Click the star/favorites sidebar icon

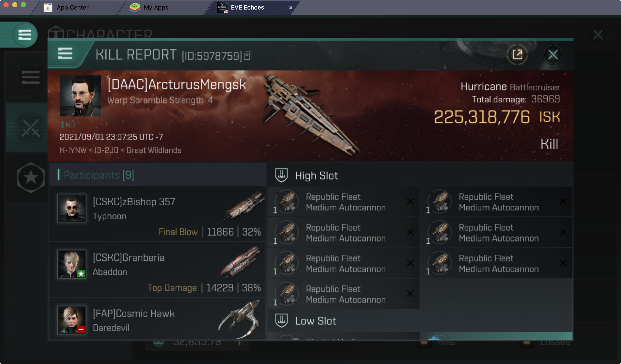[30, 178]
